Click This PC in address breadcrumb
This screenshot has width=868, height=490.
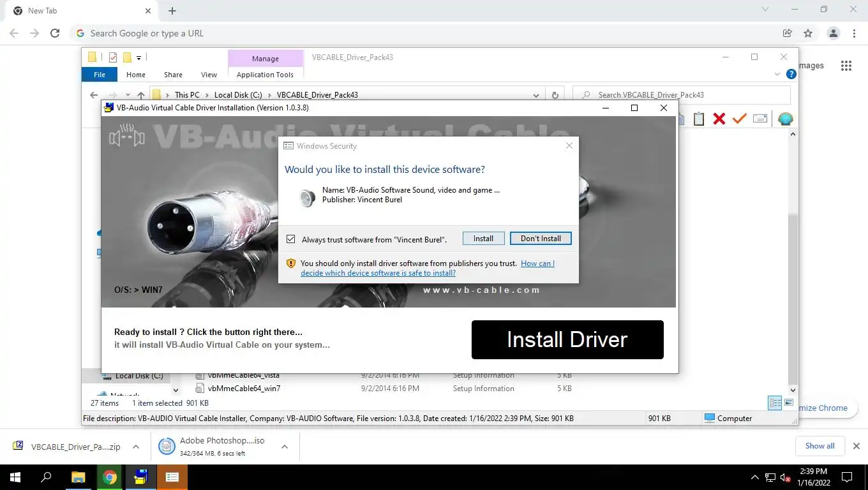point(187,95)
